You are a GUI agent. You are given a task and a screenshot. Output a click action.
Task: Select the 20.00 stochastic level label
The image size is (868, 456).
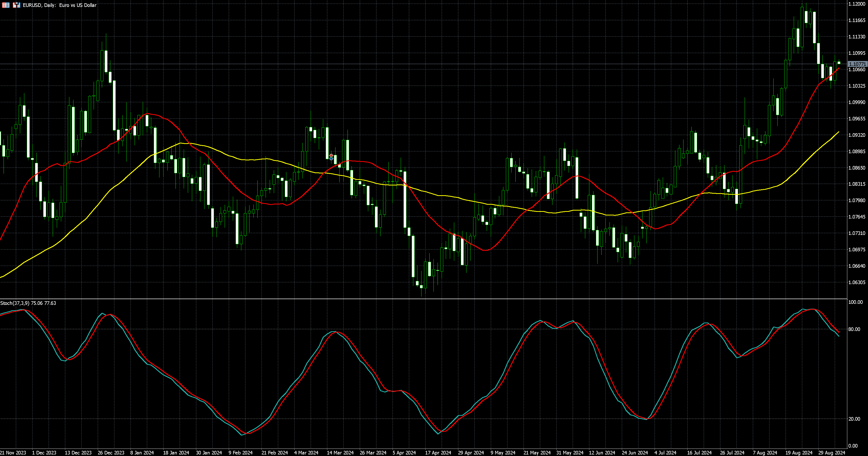[x=854, y=419]
